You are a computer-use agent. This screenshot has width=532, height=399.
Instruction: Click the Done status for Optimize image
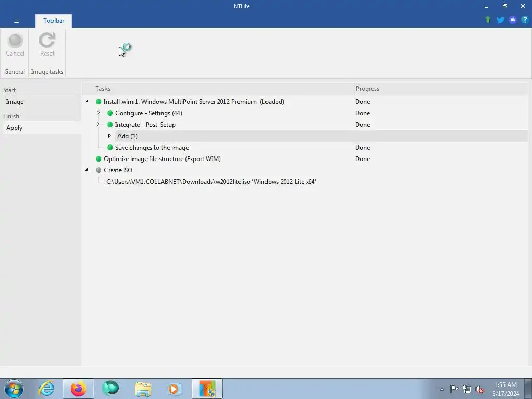(x=362, y=159)
